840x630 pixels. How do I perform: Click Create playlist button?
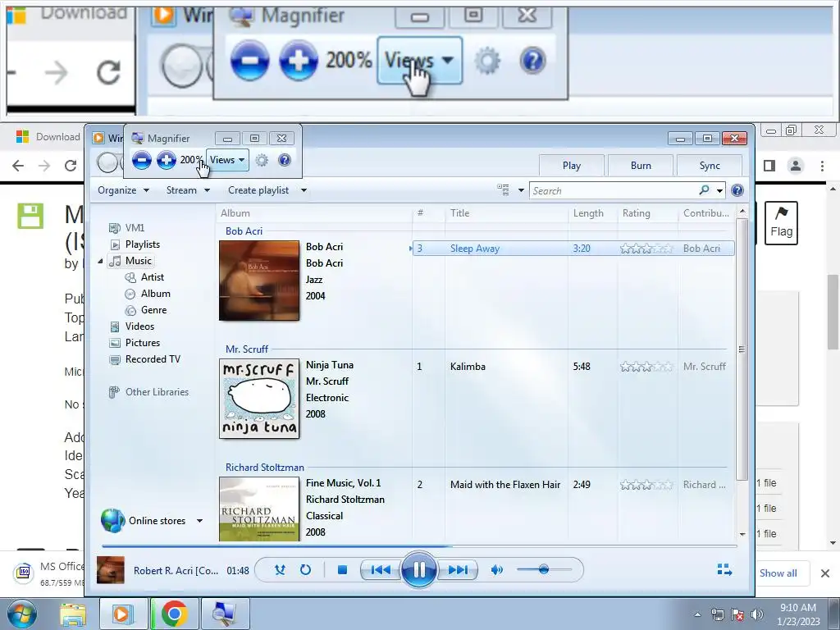(x=258, y=190)
